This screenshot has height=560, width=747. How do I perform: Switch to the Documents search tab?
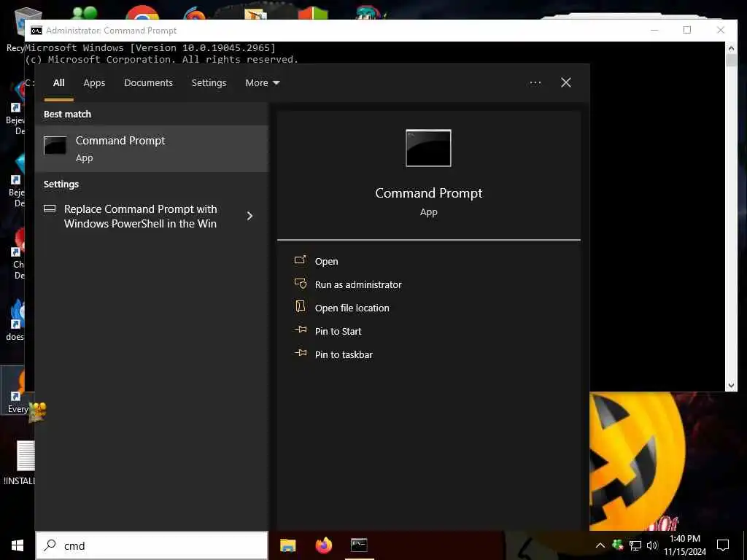click(148, 83)
